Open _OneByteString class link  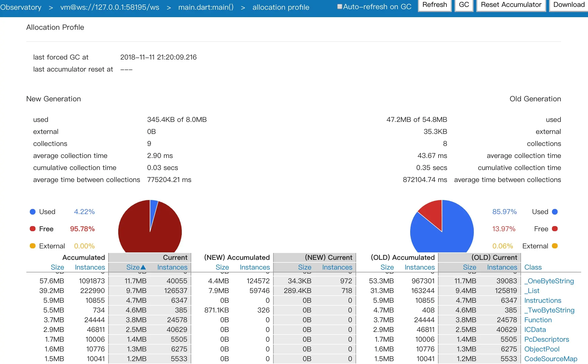point(549,281)
